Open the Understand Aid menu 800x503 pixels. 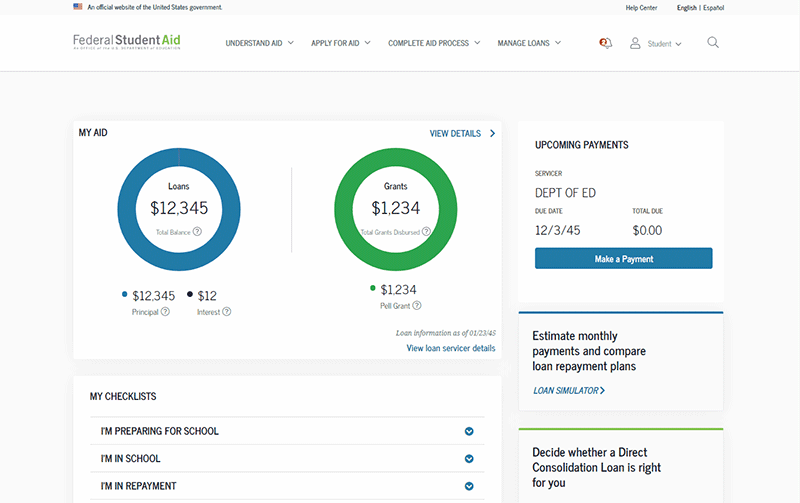[x=259, y=44]
